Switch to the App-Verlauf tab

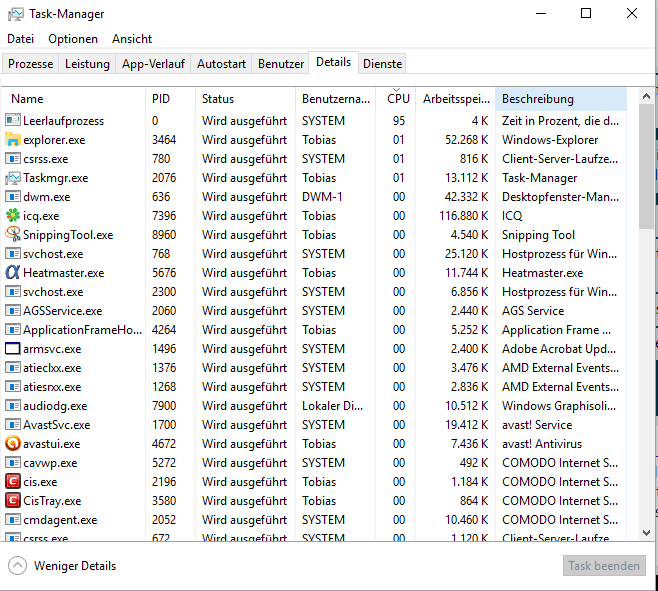point(153,64)
